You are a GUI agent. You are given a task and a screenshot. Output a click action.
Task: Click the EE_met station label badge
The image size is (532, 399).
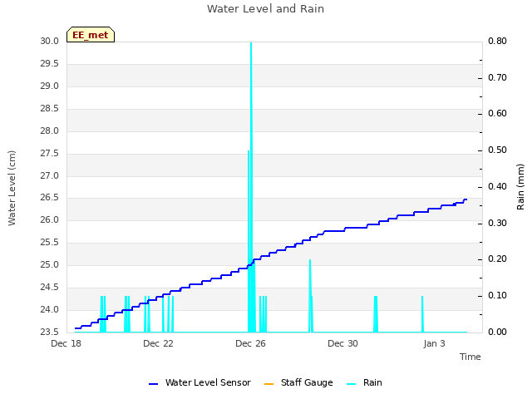point(91,35)
